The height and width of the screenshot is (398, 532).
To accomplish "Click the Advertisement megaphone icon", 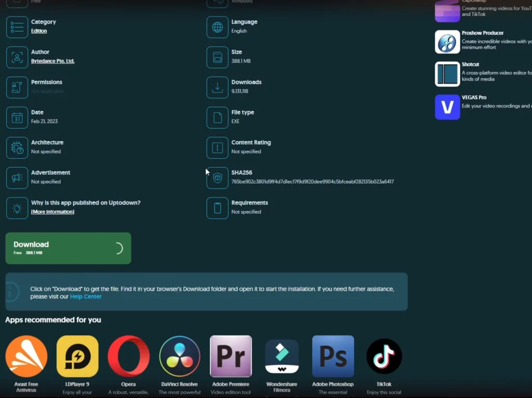I will click(x=17, y=178).
